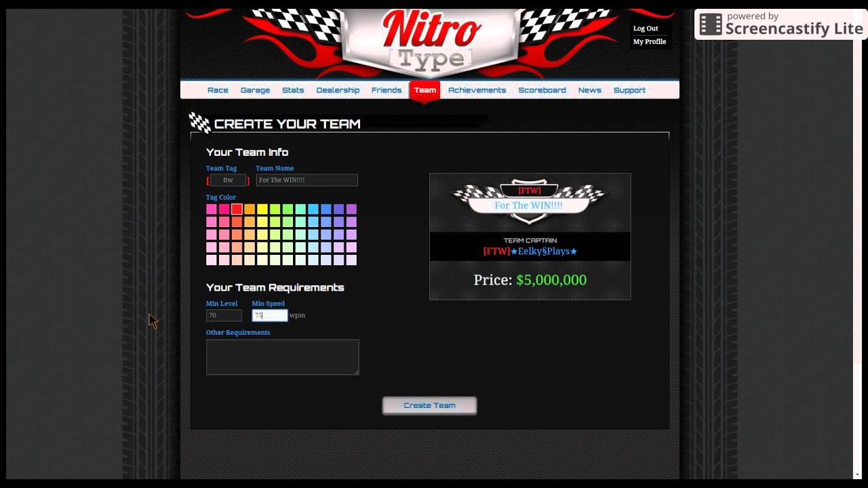Pick the palest lavender swatch ending bottom row

(351, 260)
